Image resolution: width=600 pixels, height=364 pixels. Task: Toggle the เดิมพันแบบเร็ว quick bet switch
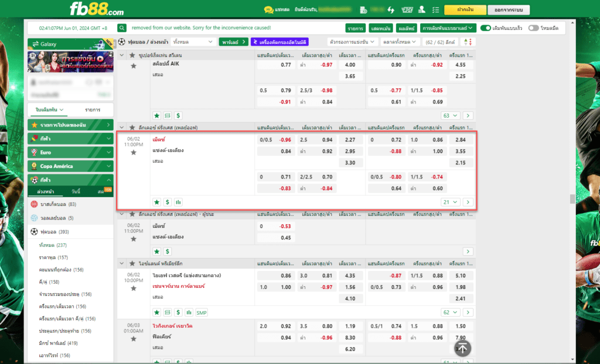[486, 28]
